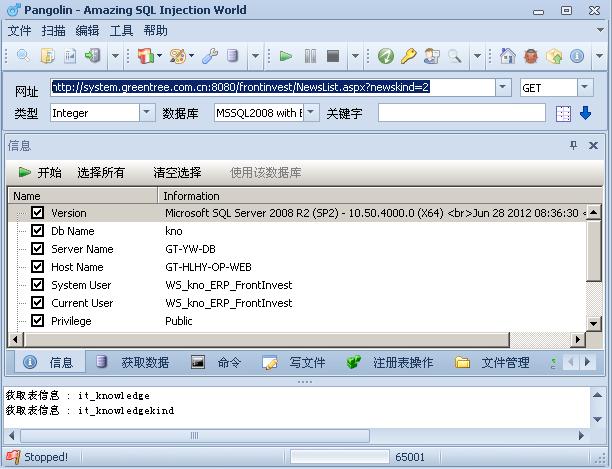Pause the scan with pause icon
This screenshot has height=469, width=612.
pyautogui.click(x=310, y=56)
